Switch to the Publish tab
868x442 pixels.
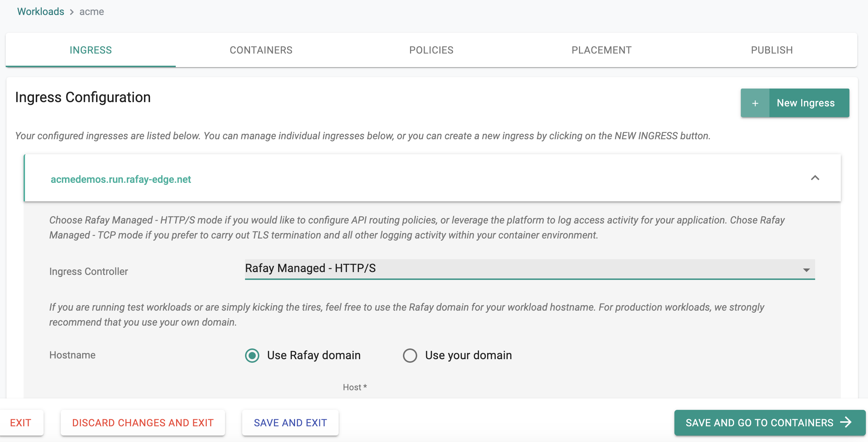[772, 50]
